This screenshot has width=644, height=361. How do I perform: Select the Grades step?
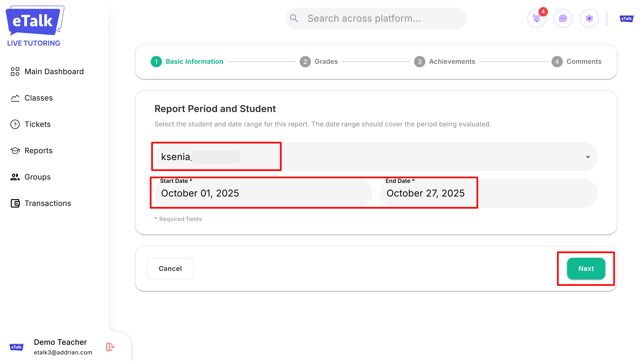coord(319,61)
